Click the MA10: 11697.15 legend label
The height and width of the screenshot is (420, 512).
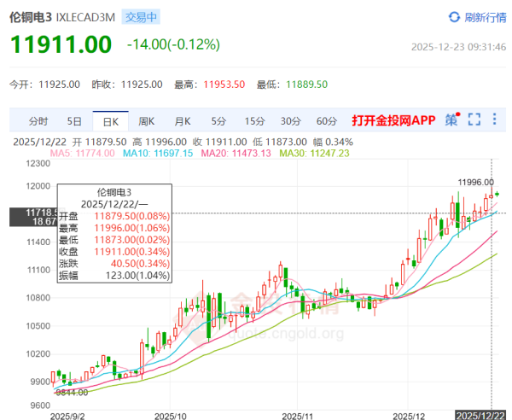pyautogui.click(x=158, y=153)
